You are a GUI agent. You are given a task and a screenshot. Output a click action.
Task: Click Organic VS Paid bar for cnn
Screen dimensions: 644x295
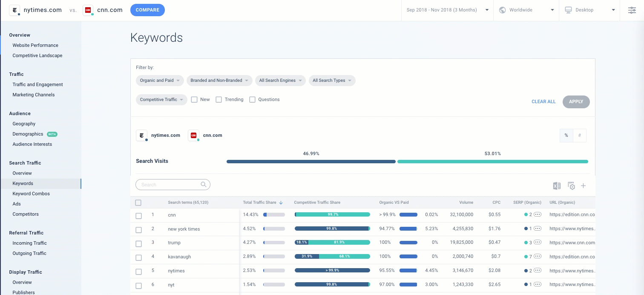click(x=408, y=214)
